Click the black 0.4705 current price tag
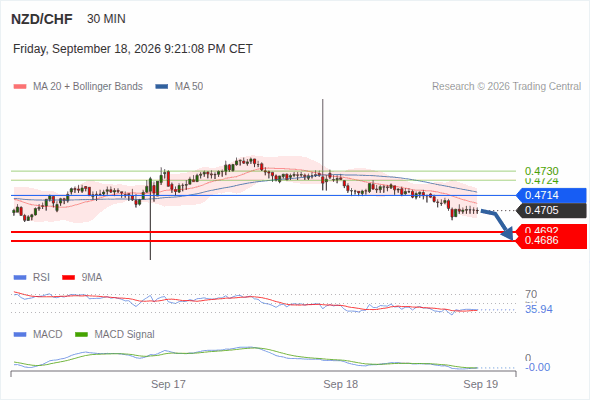The width and height of the screenshot is (590, 400). tap(551, 210)
